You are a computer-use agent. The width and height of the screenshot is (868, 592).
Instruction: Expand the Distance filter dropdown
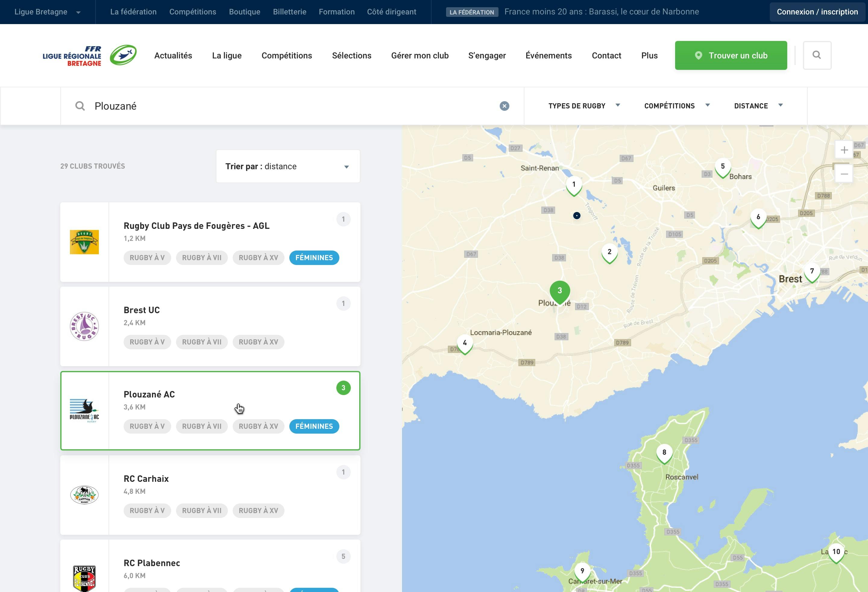pyautogui.click(x=758, y=105)
